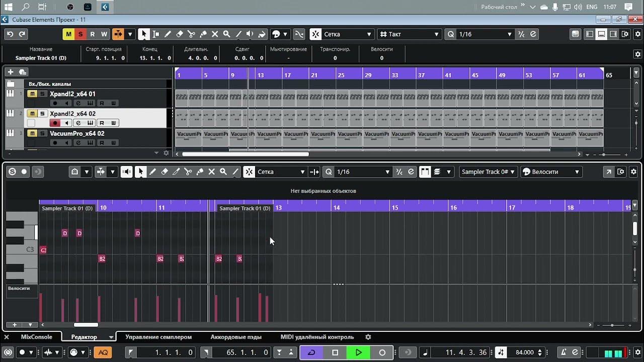Toggle the AQ auto quantize button

(103, 352)
